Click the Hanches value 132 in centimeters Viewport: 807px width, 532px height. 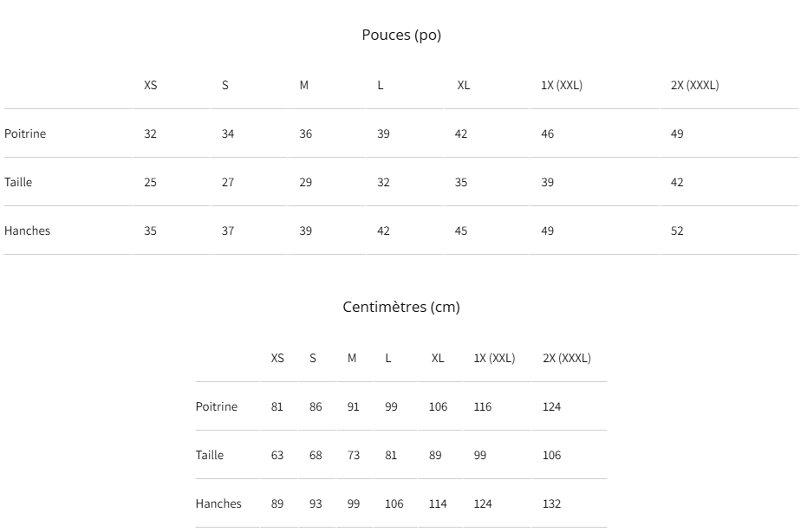(551, 503)
